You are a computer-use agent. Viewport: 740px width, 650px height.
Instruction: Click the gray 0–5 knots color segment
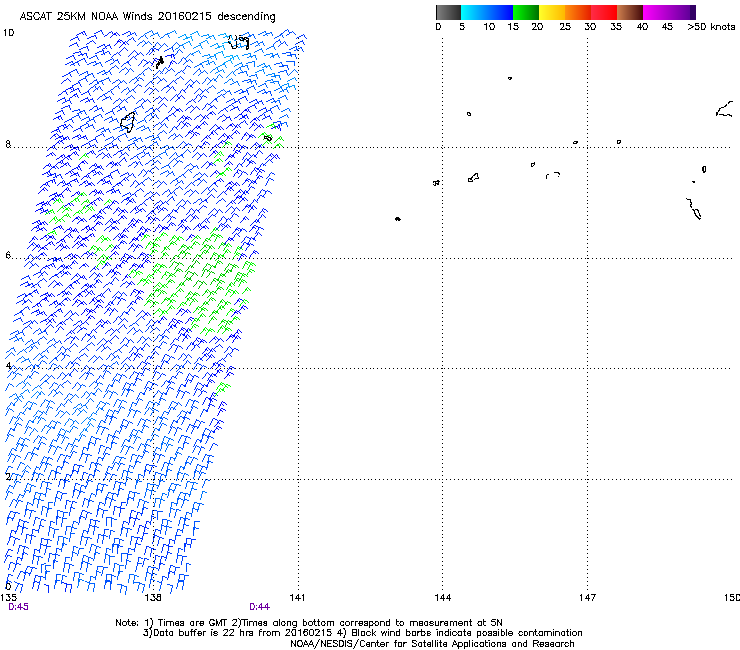tap(448, 12)
